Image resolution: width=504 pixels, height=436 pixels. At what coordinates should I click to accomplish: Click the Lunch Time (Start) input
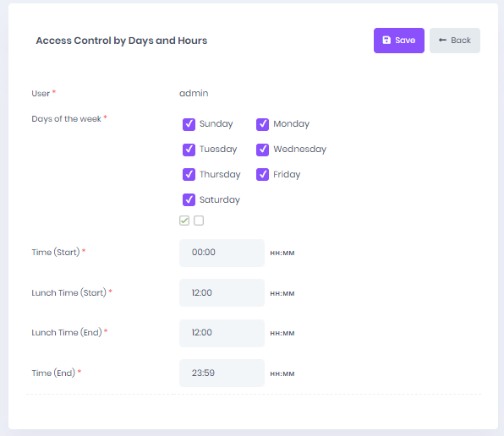(x=222, y=293)
